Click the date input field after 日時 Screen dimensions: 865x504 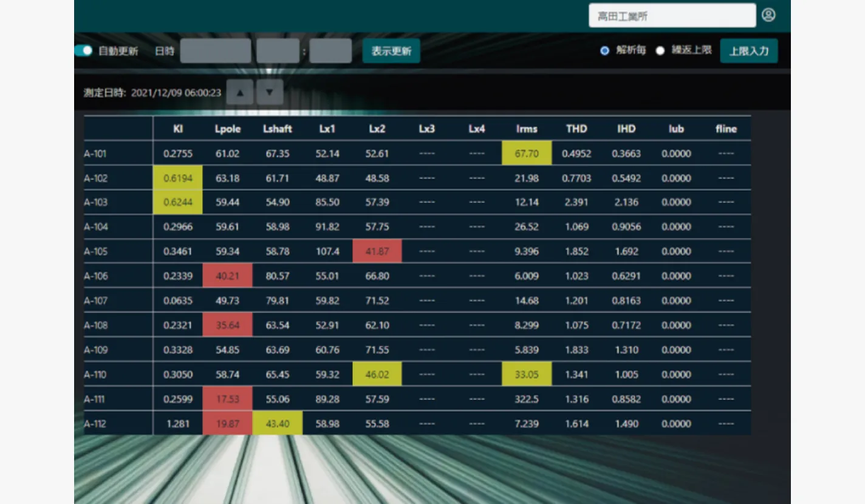215,51
